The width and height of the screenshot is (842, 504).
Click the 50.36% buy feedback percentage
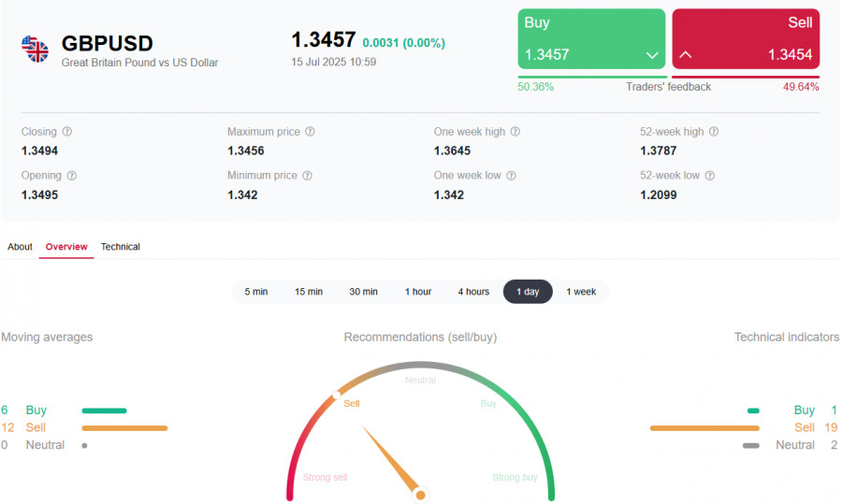pyautogui.click(x=535, y=87)
